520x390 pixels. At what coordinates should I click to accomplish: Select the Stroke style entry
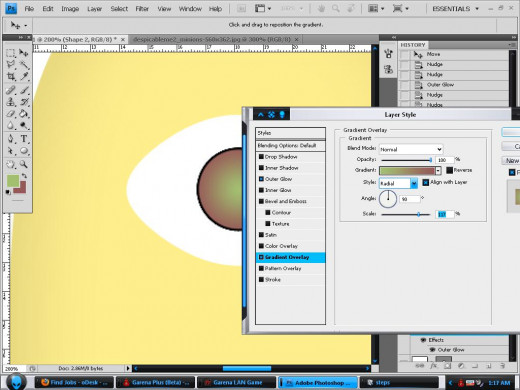290,279
